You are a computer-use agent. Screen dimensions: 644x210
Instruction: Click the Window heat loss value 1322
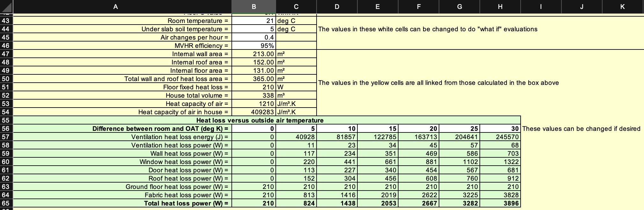coord(500,162)
